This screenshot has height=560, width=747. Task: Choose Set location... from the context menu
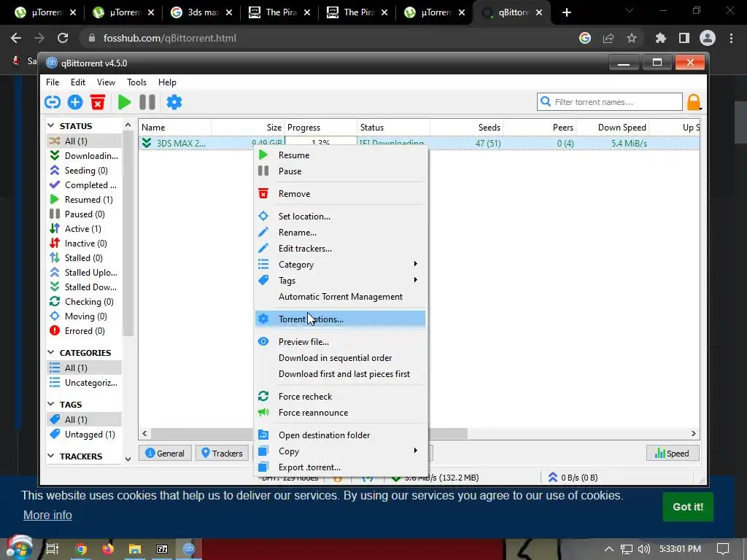coord(340,216)
